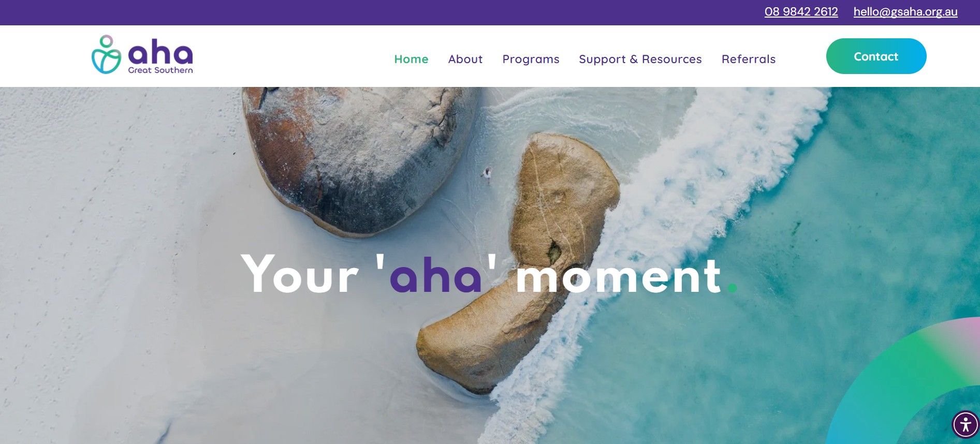Go to the Home menu item
Image resolution: width=980 pixels, height=444 pixels.
[411, 59]
